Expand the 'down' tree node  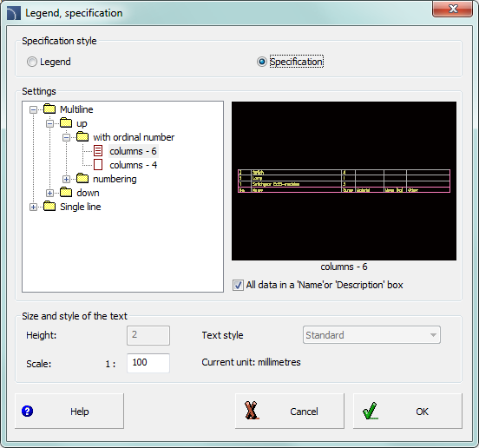coord(49,193)
